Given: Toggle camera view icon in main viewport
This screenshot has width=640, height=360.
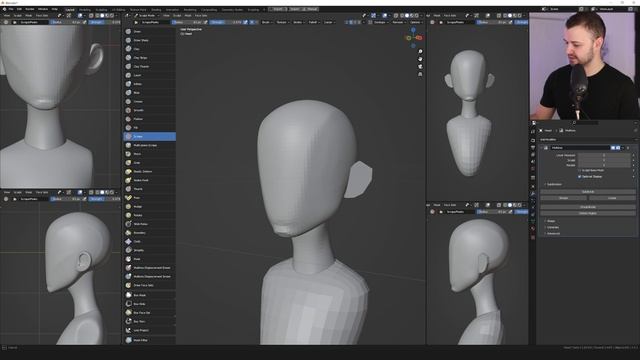Looking at the screenshot, I should (420, 67).
